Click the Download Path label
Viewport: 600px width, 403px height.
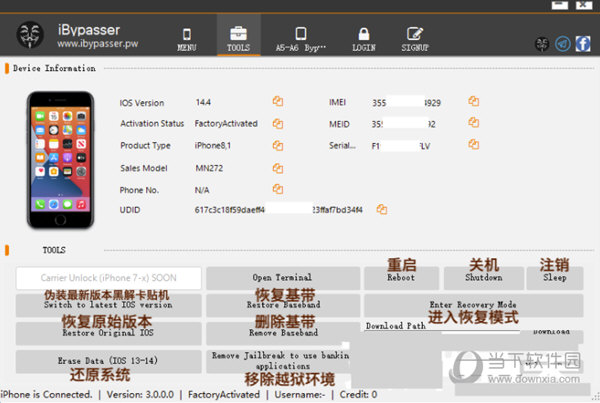click(x=396, y=326)
